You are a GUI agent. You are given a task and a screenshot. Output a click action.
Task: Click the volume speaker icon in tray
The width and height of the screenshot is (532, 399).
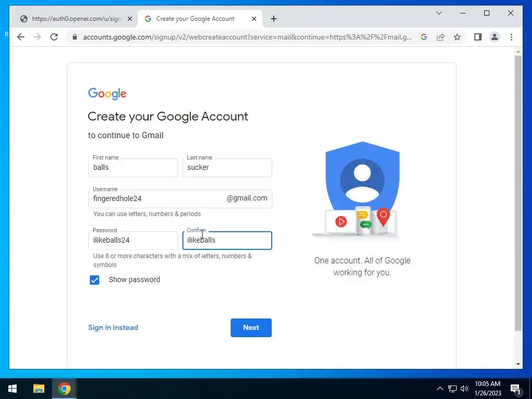[464, 389]
